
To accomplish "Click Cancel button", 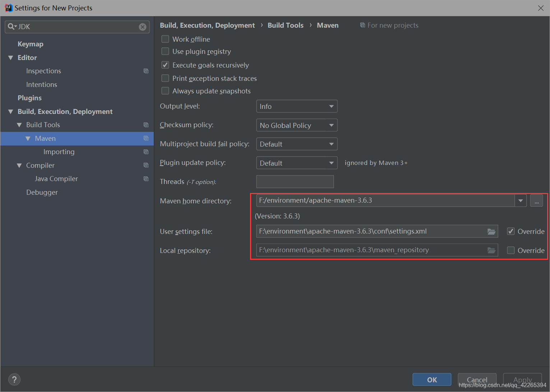I will coord(477,379).
